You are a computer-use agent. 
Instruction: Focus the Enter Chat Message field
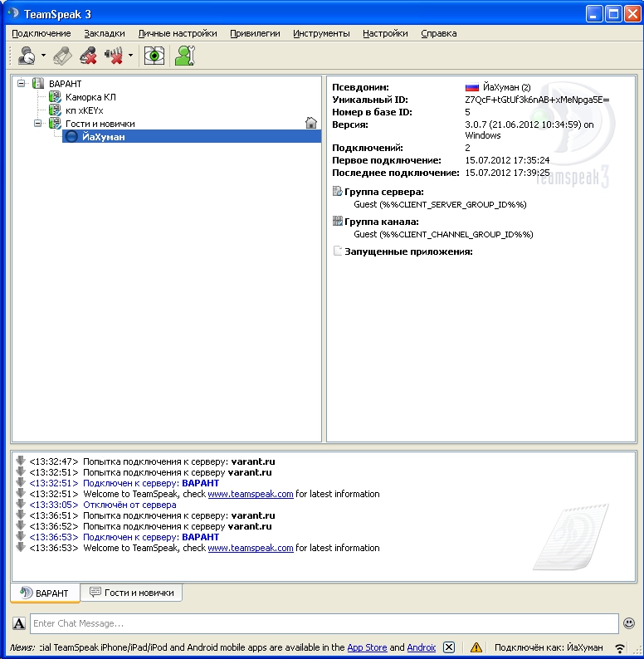tap(324, 623)
